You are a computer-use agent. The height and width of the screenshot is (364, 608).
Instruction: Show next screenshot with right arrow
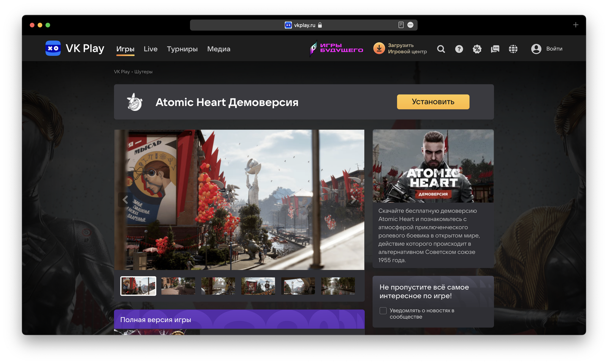(353, 199)
